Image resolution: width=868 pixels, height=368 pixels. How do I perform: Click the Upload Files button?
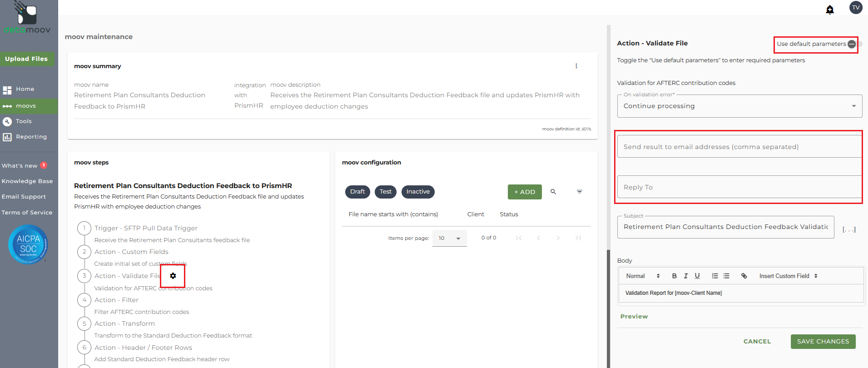[x=26, y=59]
